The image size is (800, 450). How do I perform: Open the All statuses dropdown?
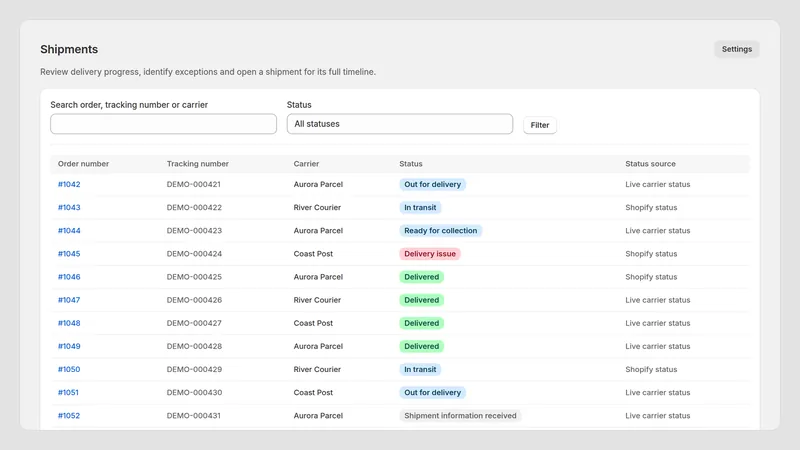pyautogui.click(x=400, y=124)
